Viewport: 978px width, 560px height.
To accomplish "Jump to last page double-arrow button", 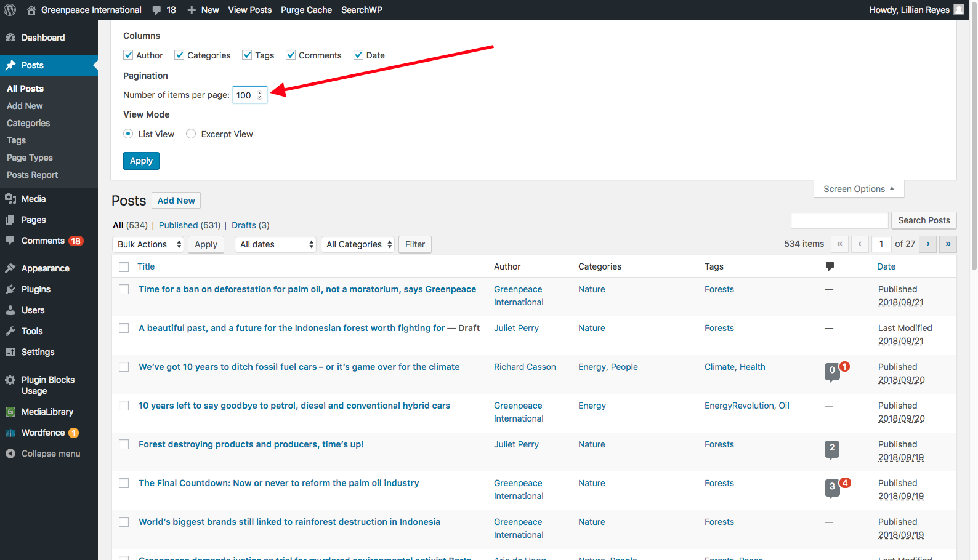I will click(x=948, y=244).
